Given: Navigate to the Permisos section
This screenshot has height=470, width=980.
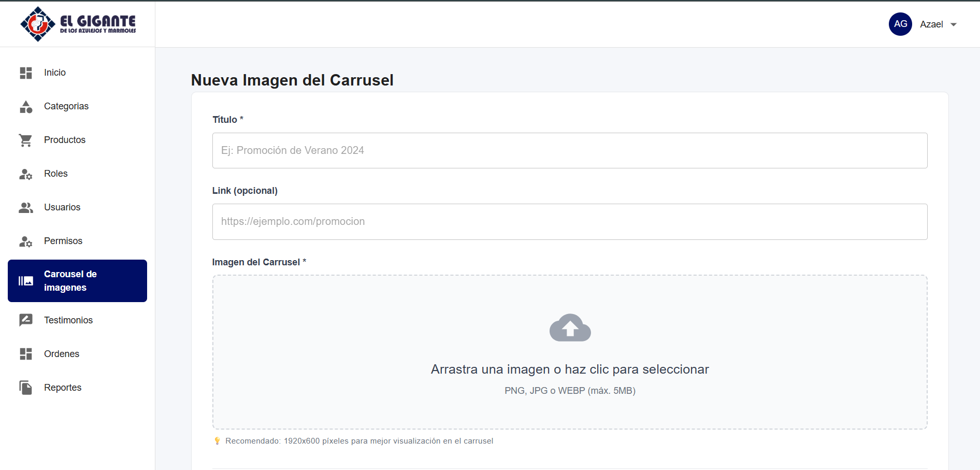Looking at the screenshot, I should tap(63, 240).
